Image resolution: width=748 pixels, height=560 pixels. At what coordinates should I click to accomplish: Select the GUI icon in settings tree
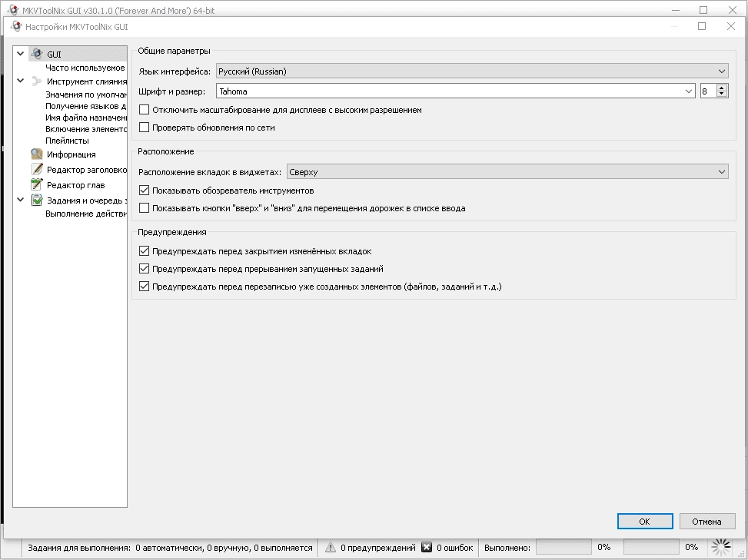[37, 54]
